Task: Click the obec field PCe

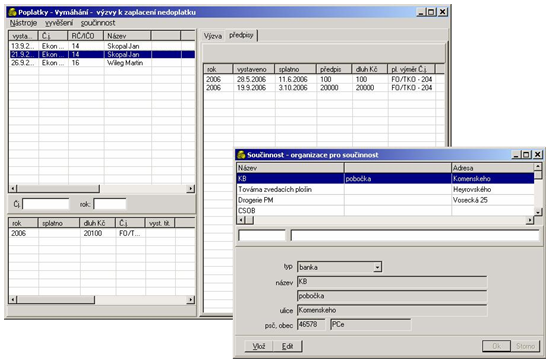Action: 370,325
